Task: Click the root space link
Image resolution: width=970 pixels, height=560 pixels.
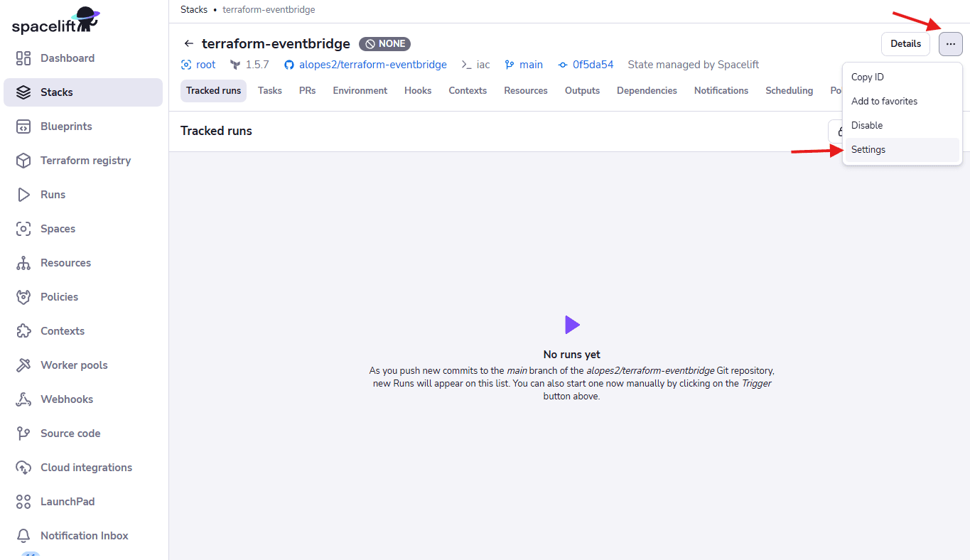Action: (206, 65)
